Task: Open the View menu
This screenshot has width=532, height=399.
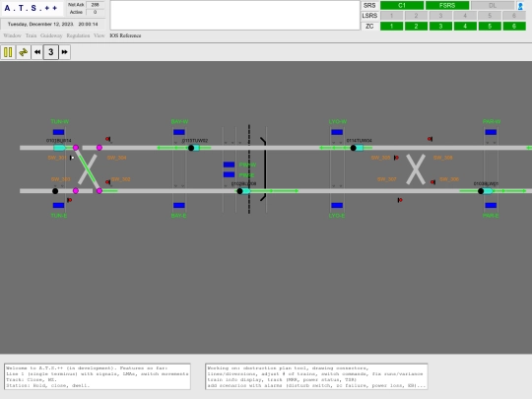Action: (x=100, y=35)
